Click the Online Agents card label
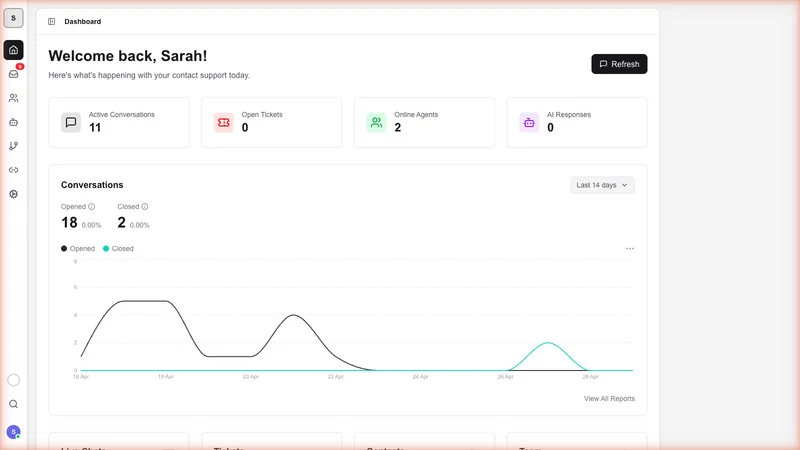This screenshot has width=800, height=450. click(x=416, y=114)
